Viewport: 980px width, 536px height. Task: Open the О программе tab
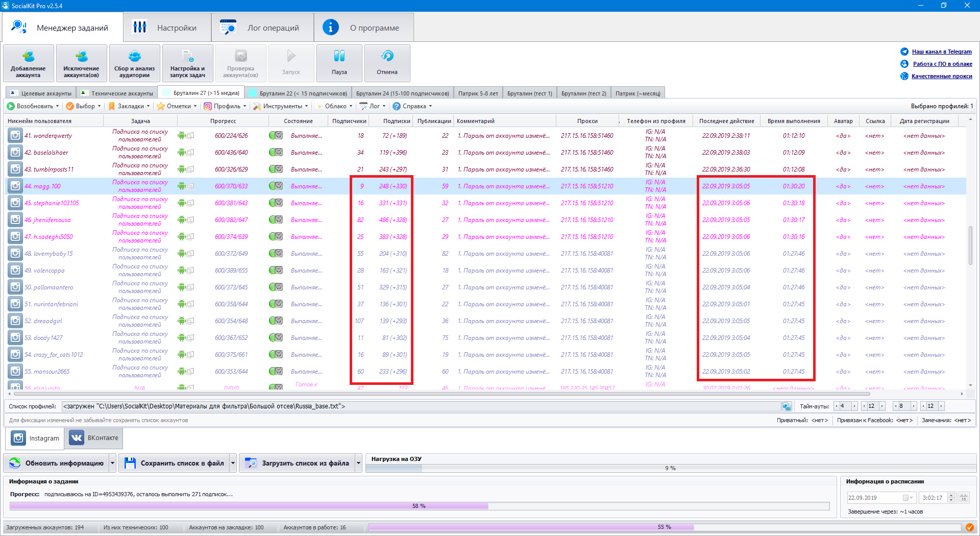point(363,28)
